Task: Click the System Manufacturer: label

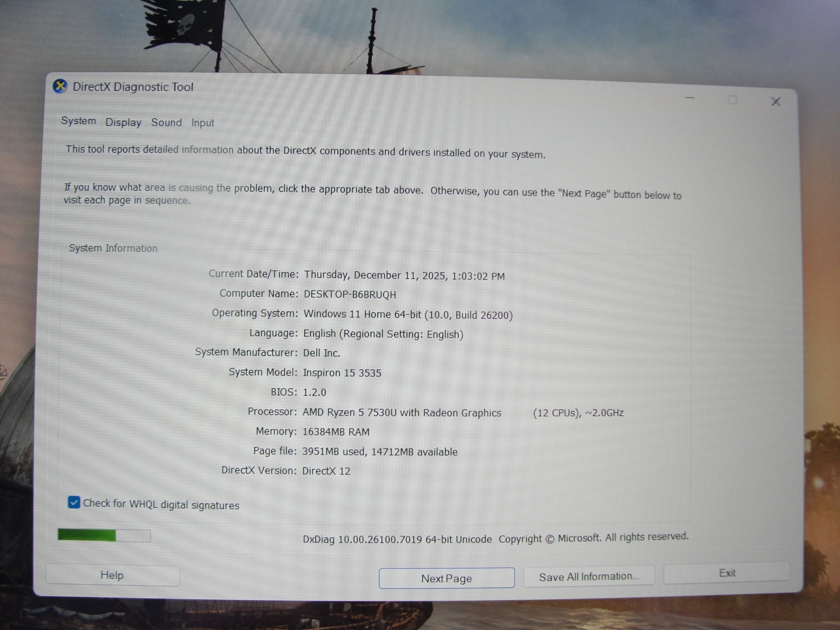Action: coord(246,352)
